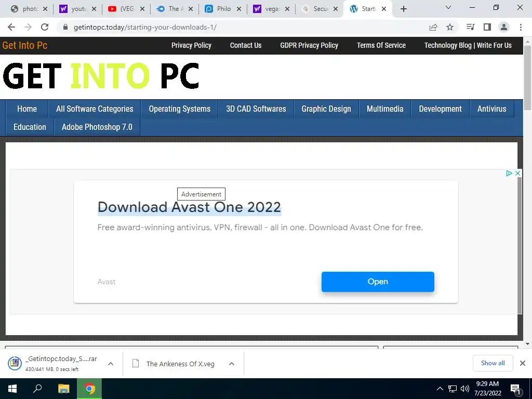Image resolution: width=532 pixels, height=399 pixels.
Task: Open the Chrome profile avatar
Action: point(504,27)
